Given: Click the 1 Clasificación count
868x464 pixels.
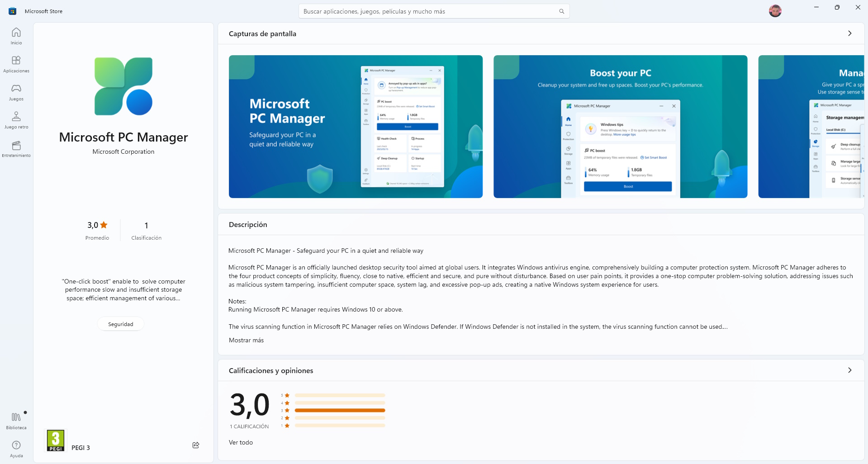Looking at the screenshot, I should [146, 231].
